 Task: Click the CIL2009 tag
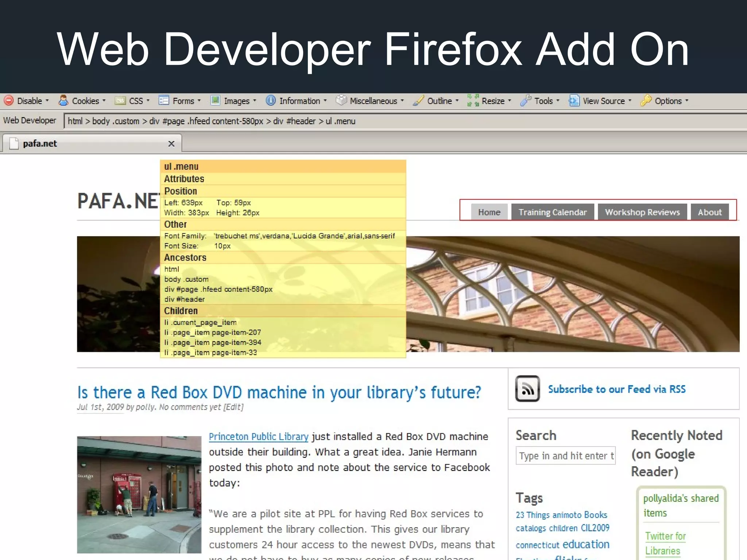click(595, 528)
